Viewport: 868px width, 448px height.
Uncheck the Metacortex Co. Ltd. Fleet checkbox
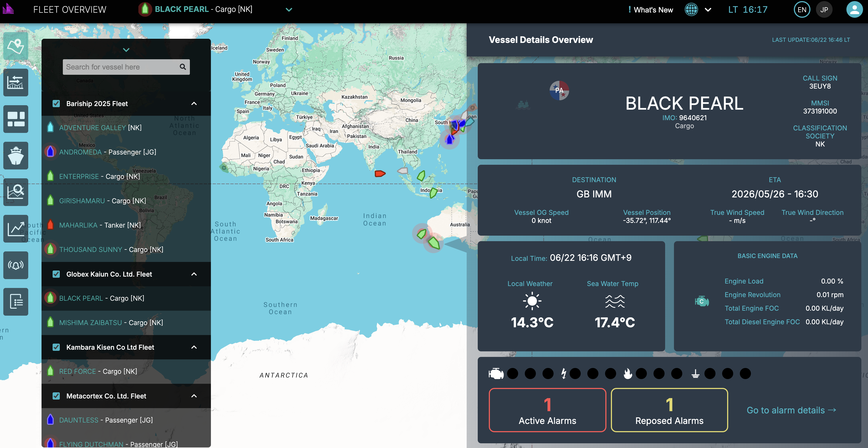[x=56, y=396]
